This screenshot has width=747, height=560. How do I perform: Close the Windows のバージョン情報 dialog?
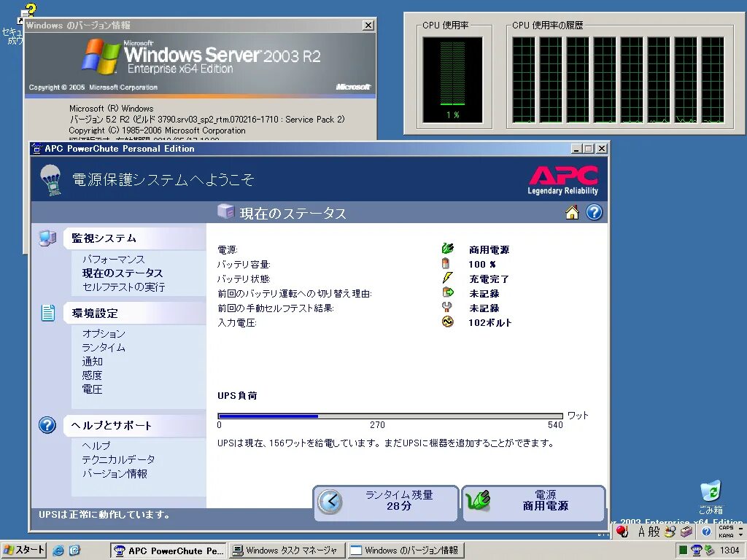pyautogui.click(x=368, y=26)
